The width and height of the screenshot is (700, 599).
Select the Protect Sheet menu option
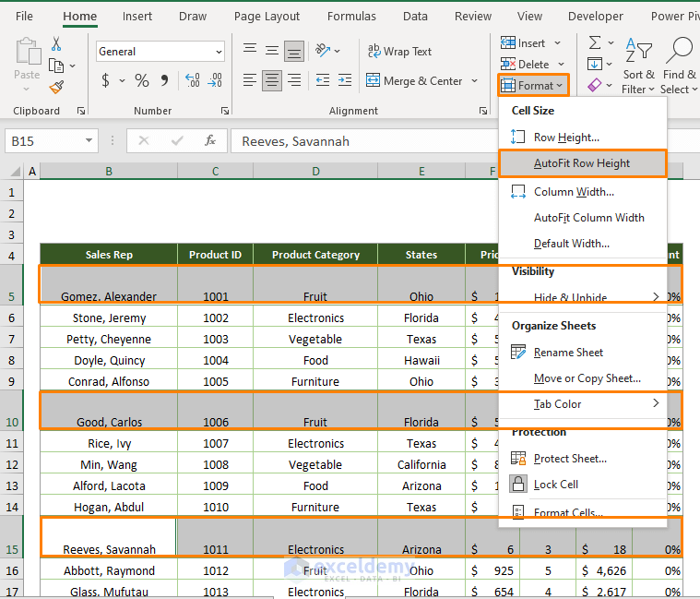point(570,459)
